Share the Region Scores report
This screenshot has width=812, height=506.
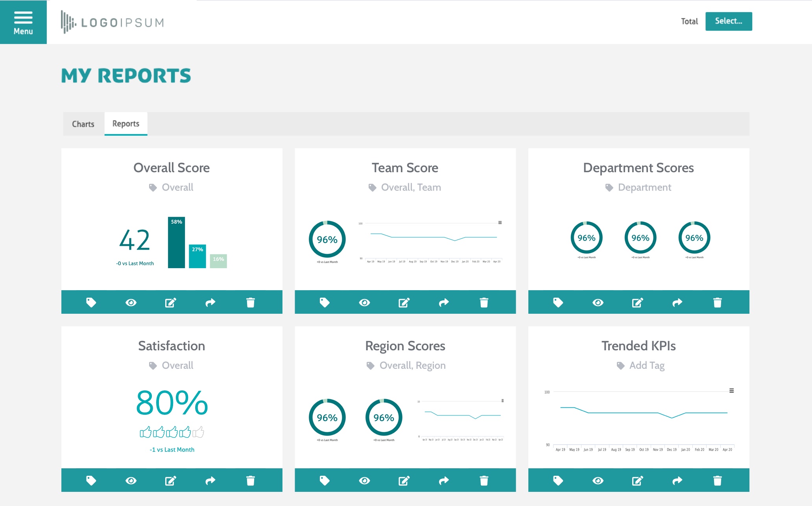coord(444,480)
